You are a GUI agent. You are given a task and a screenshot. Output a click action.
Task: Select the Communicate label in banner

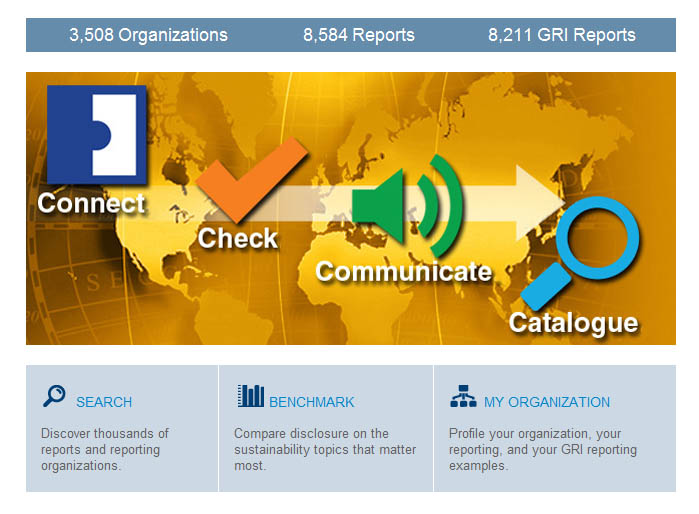click(x=403, y=272)
